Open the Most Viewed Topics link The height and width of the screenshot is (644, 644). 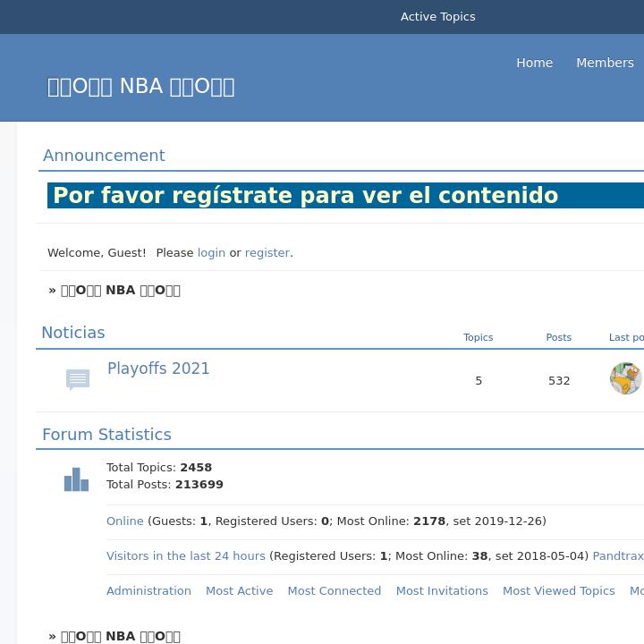coord(558,590)
